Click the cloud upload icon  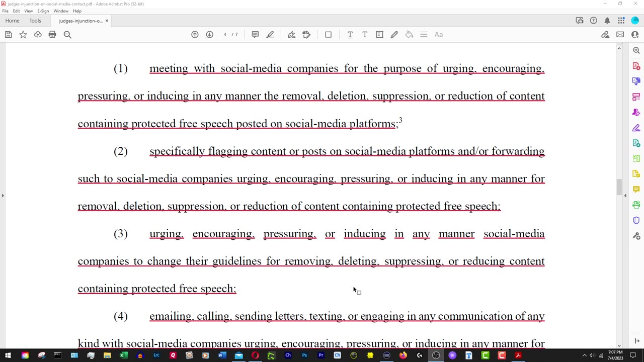point(38,35)
